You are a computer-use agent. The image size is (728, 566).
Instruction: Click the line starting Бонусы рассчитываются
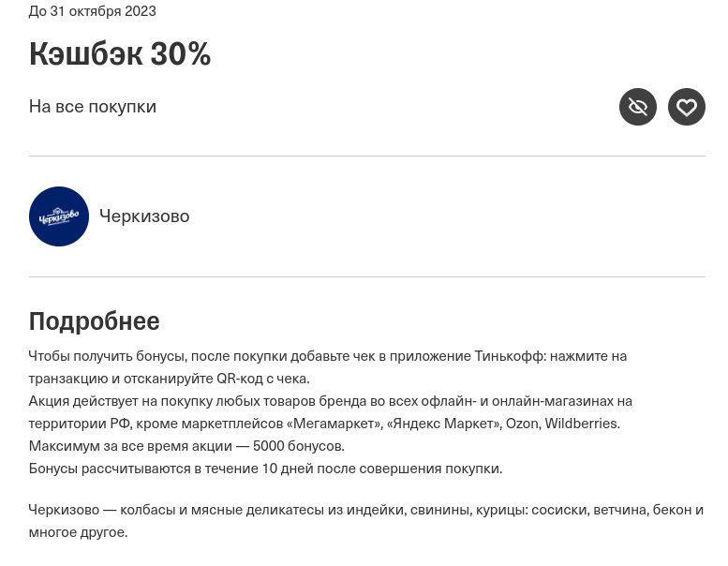[265, 469]
